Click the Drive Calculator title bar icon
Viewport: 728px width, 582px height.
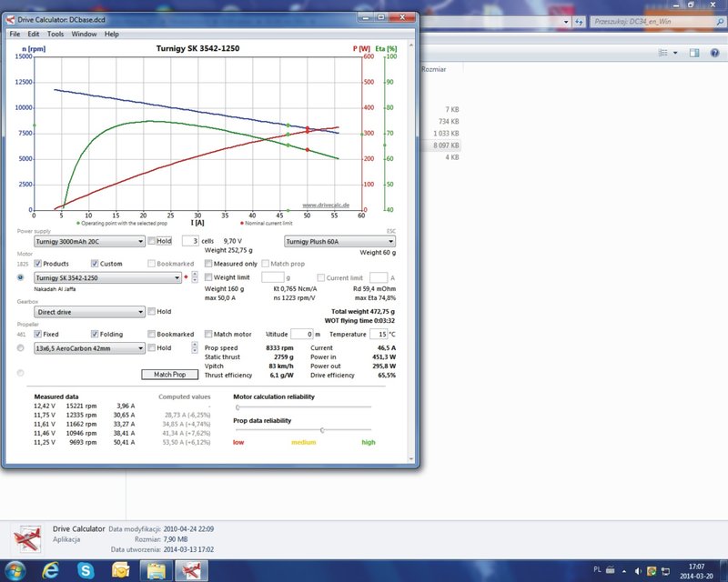[10, 19]
